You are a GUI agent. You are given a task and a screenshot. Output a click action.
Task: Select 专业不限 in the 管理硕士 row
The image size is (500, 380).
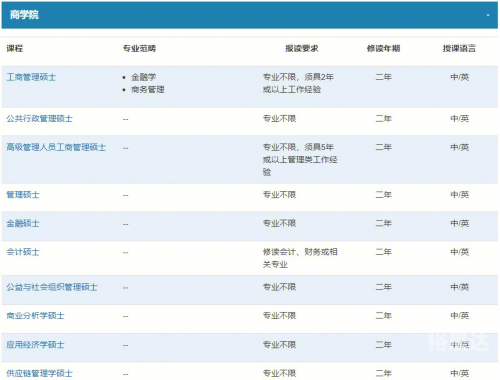279,195
